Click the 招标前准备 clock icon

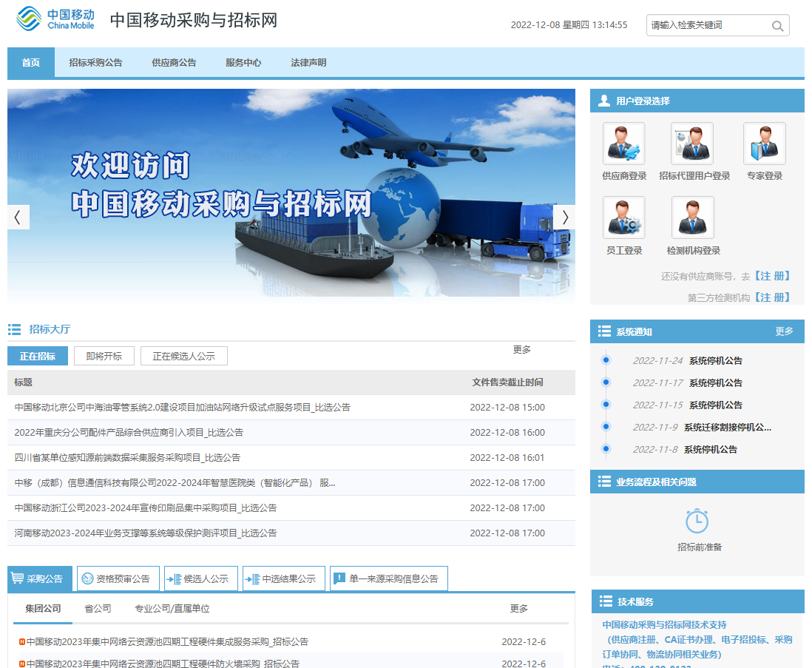[697, 521]
